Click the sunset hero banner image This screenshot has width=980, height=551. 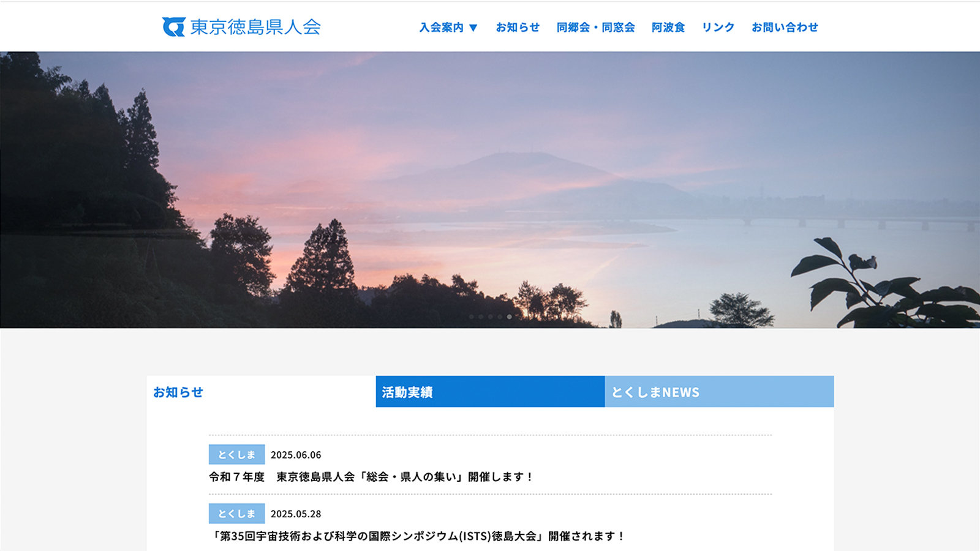pos(490,190)
